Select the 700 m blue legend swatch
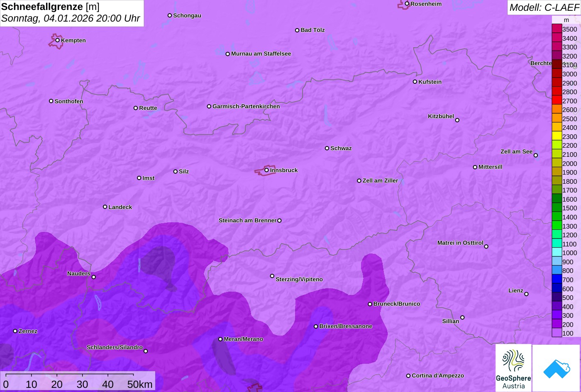Image resolution: width=581 pixels, height=392 pixels. point(557,279)
